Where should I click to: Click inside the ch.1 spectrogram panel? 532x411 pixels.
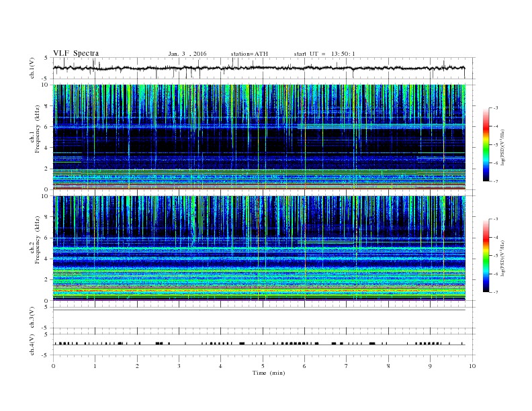pyautogui.click(x=259, y=137)
